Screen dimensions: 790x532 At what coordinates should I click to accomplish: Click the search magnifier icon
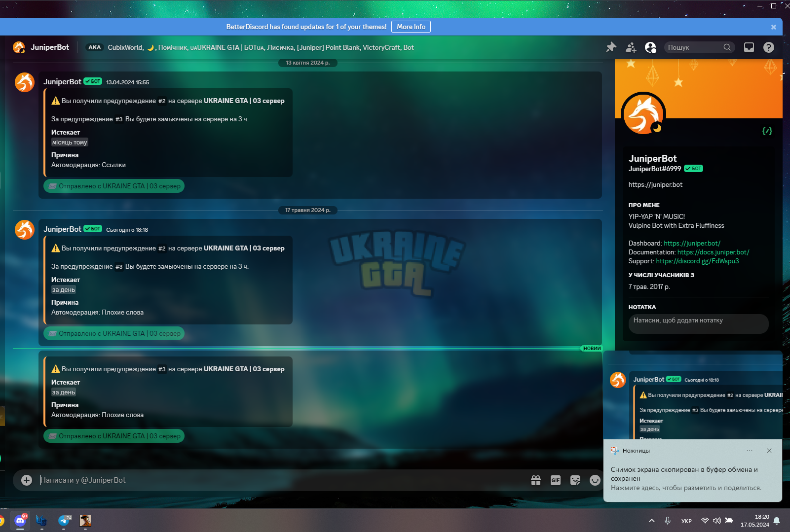pyautogui.click(x=727, y=47)
